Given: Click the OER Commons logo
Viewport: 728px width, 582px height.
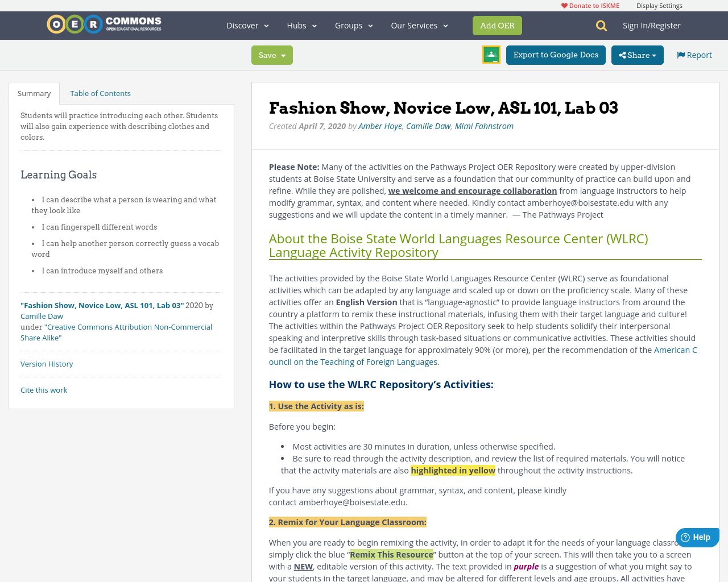Looking at the screenshot, I should coord(104,24).
